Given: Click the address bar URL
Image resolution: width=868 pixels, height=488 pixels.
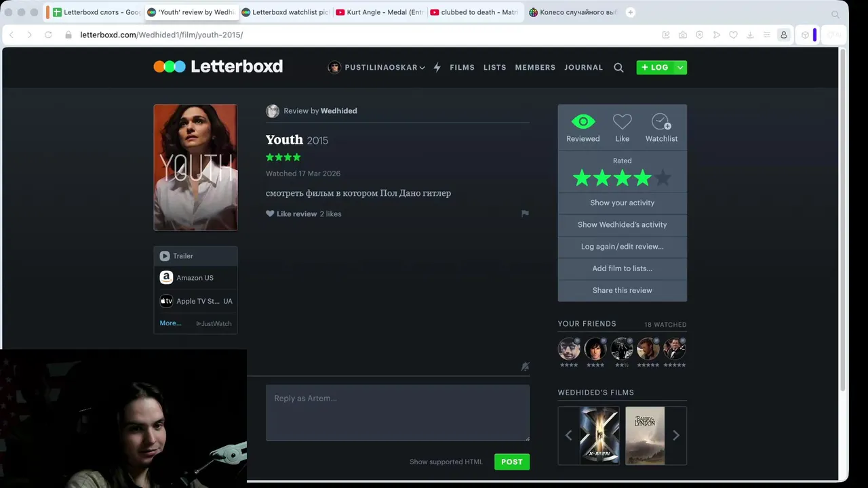Looking at the screenshot, I should point(161,35).
